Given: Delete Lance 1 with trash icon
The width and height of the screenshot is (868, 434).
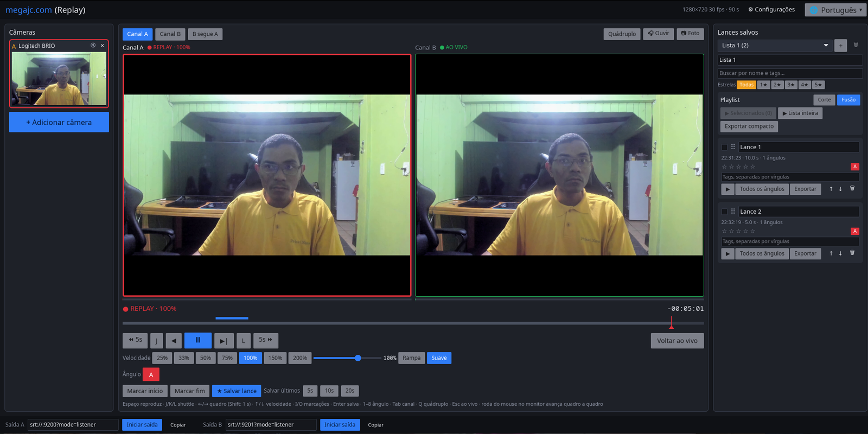Looking at the screenshot, I should 852,188.
